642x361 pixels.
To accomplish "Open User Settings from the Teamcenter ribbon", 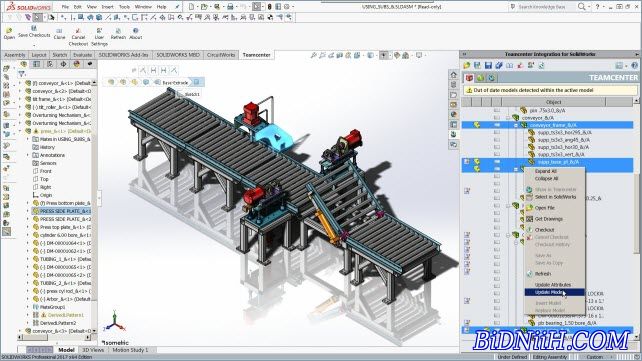I will point(99,30).
